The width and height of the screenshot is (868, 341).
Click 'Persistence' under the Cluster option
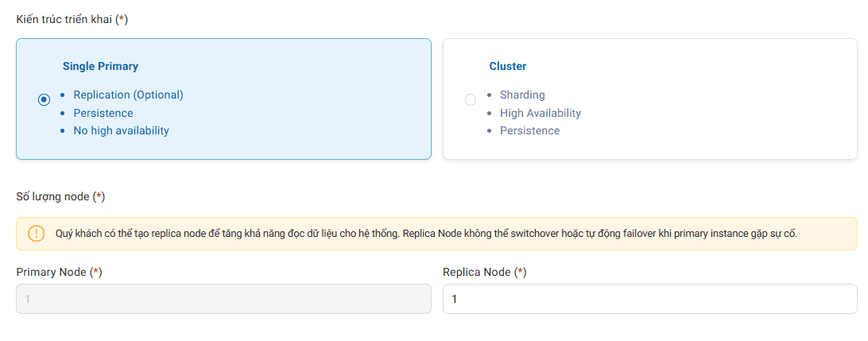529,130
